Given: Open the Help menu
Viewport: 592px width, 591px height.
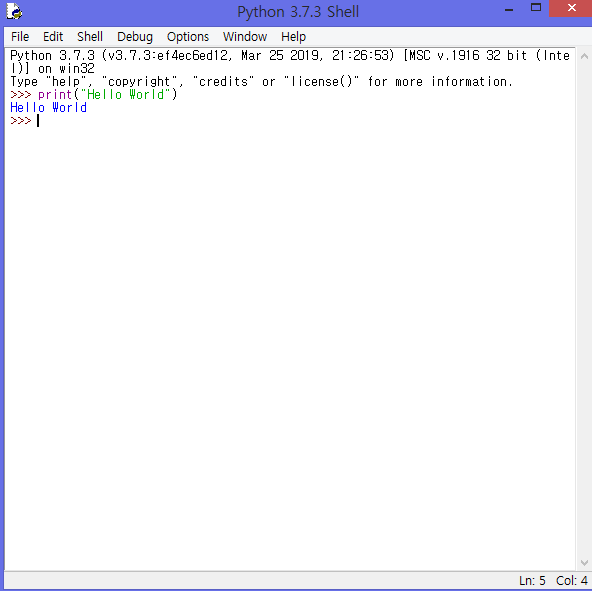Looking at the screenshot, I should (x=293, y=37).
